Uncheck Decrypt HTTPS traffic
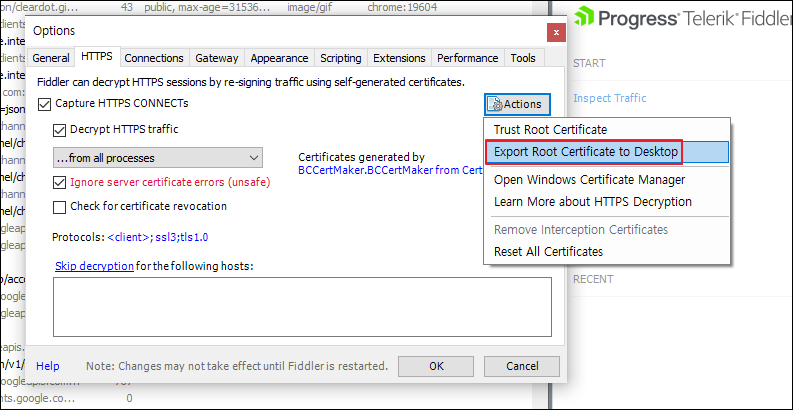 pyautogui.click(x=60, y=130)
